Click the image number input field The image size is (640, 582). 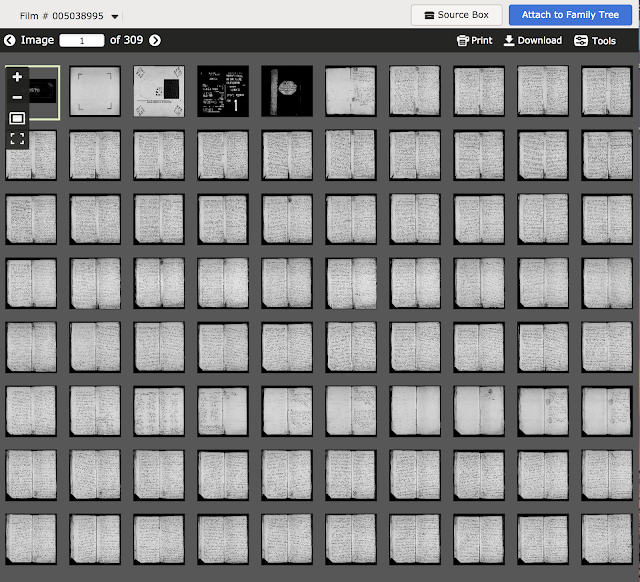[x=82, y=40]
